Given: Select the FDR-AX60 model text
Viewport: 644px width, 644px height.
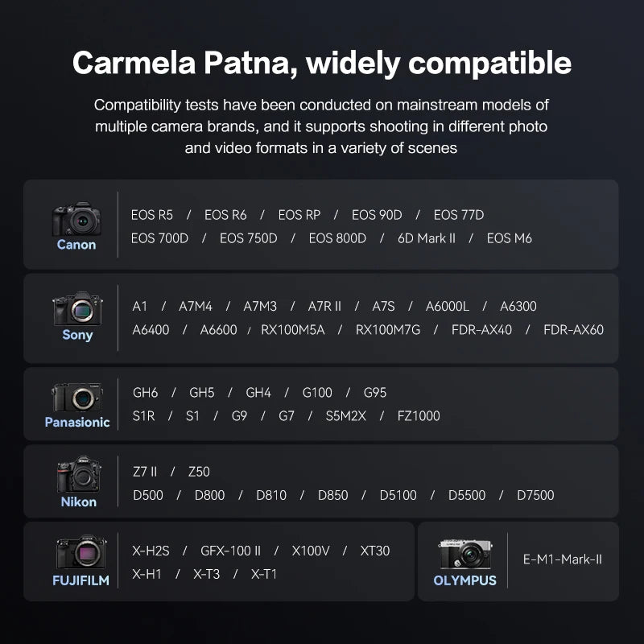Looking at the screenshot, I should coord(573,329).
